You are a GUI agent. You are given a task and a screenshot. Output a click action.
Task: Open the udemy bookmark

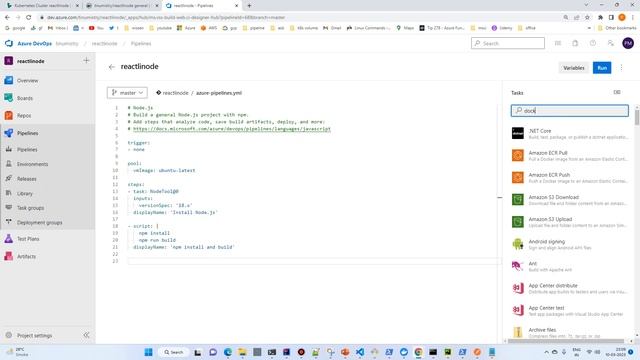[x=502, y=28]
